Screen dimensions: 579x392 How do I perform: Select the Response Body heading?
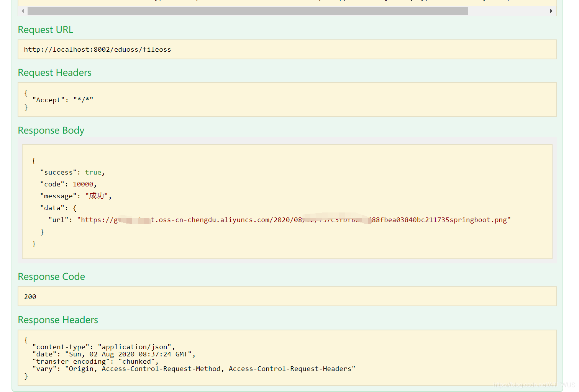(51, 130)
